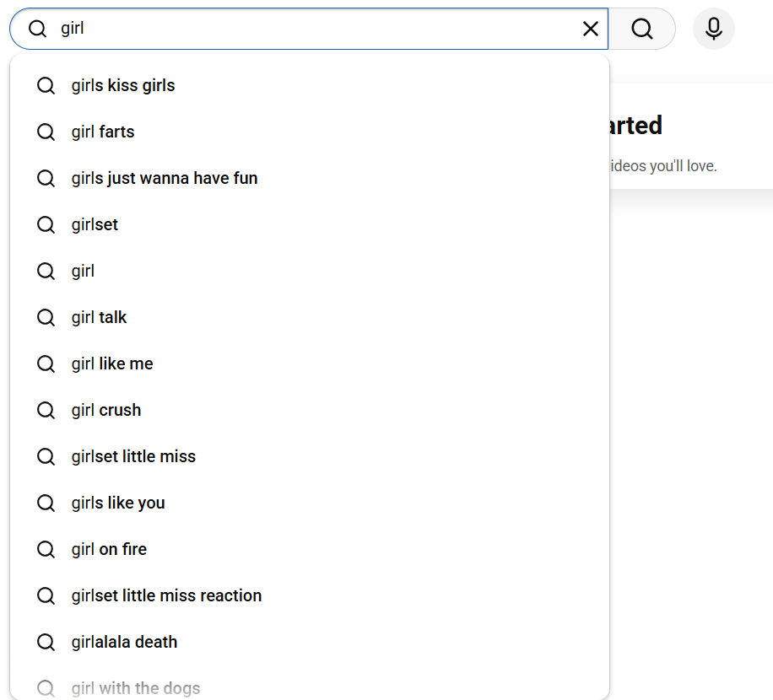The width and height of the screenshot is (773, 700).
Task: Select suggestion 'girls just wanna have fun'
Action: [x=165, y=179]
